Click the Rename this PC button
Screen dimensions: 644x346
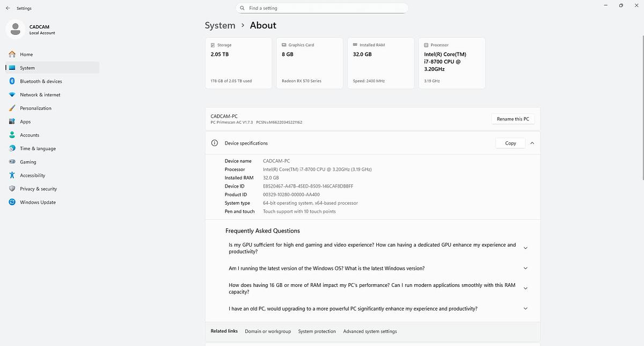pos(513,119)
